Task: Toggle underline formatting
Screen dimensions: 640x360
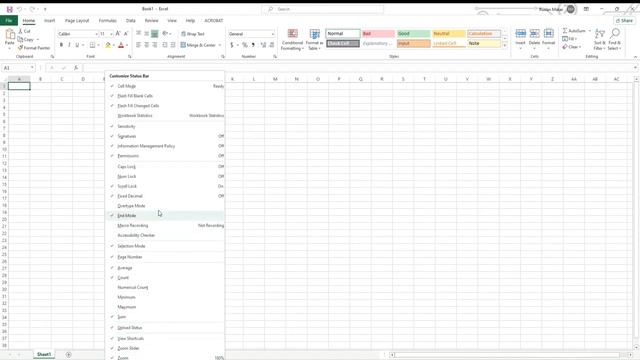Action: 77,45
